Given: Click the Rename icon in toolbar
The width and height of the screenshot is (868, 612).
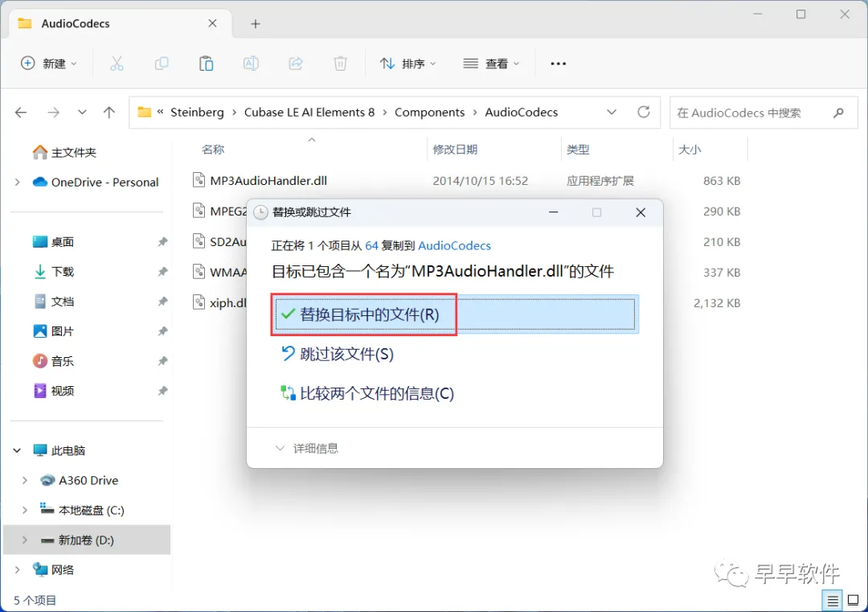Looking at the screenshot, I should pyautogui.click(x=251, y=64).
